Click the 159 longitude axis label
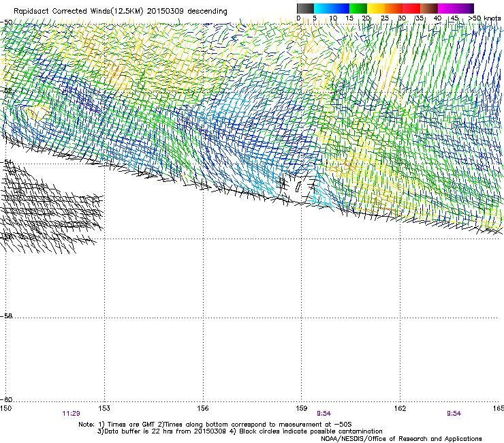Viewport: 504px width, 443px height. (301, 408)
